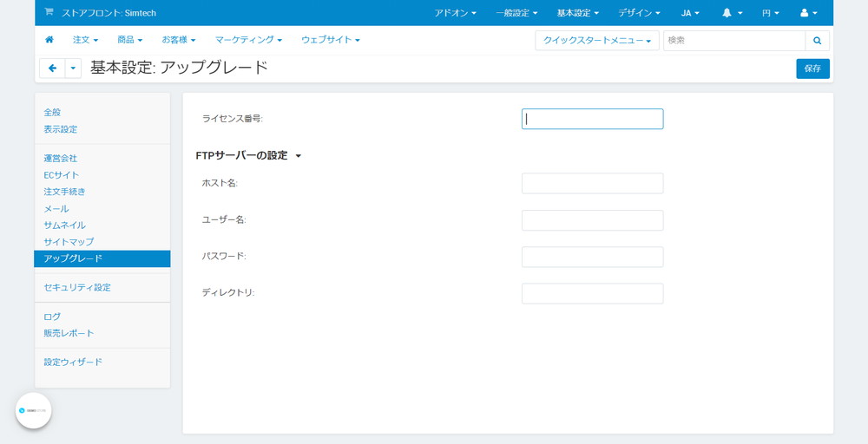Open the 商品 menu
The height and width of the screenshot is (444, 868).
[x=129, y=40]
